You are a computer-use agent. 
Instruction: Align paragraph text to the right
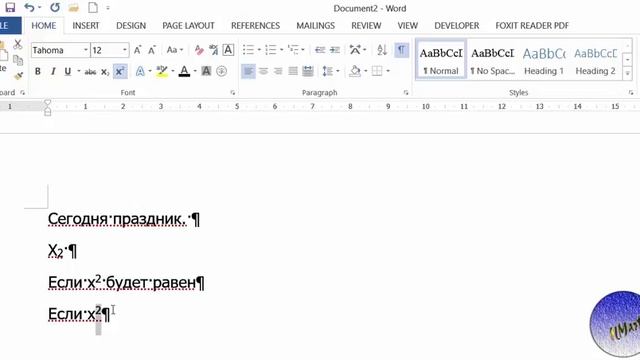point(278,71)
